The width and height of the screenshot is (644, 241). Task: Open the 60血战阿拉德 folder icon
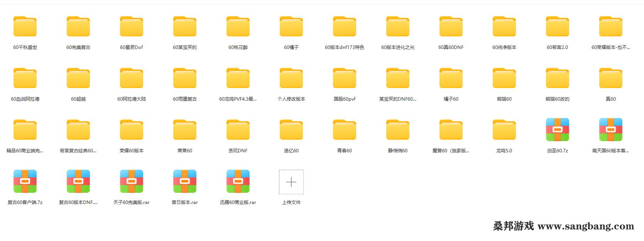pos(25,78)
